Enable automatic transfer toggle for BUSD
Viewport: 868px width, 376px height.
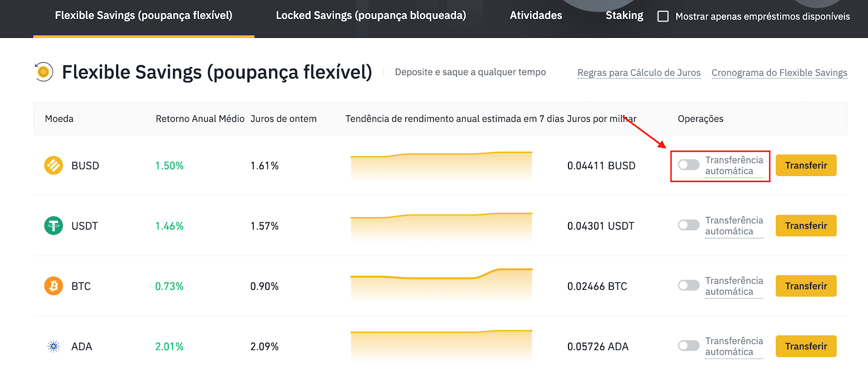(688, 165)
